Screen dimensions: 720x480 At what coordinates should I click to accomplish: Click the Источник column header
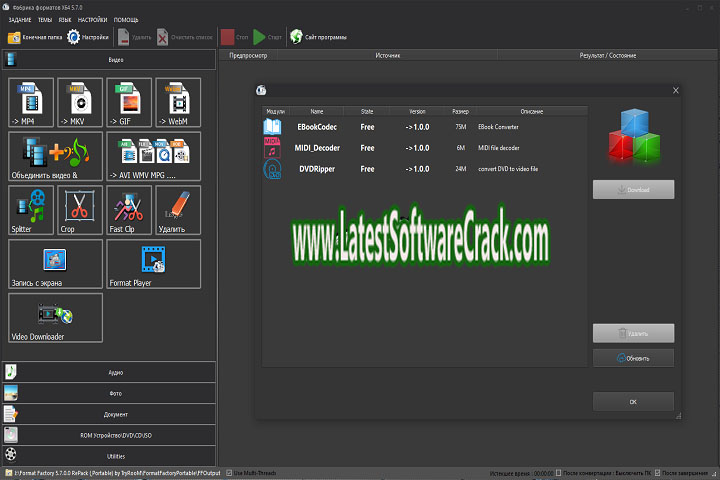tap(388, 55)
